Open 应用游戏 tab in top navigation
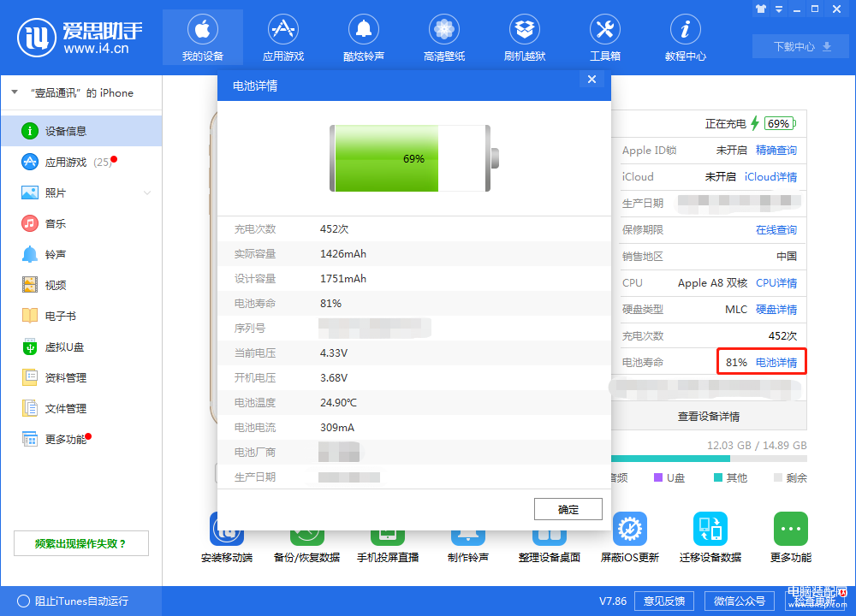 click(282, 38)
